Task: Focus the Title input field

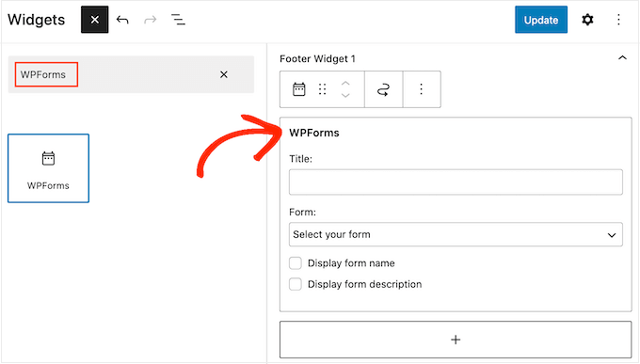Action: 456,182
